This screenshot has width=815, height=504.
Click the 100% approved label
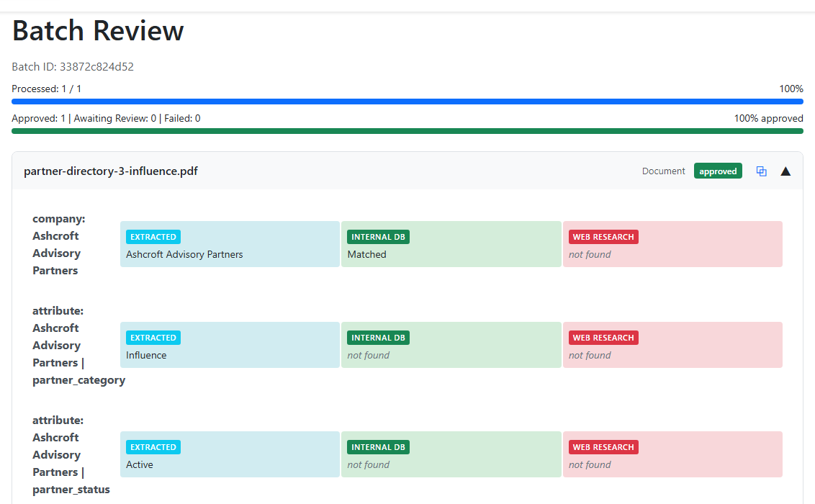coord(768,119)
